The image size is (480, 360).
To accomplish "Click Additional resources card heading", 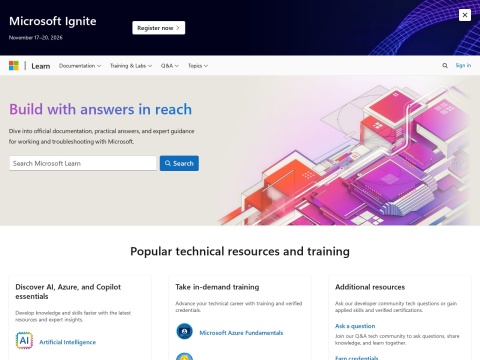I will click(x=370, y=287).
